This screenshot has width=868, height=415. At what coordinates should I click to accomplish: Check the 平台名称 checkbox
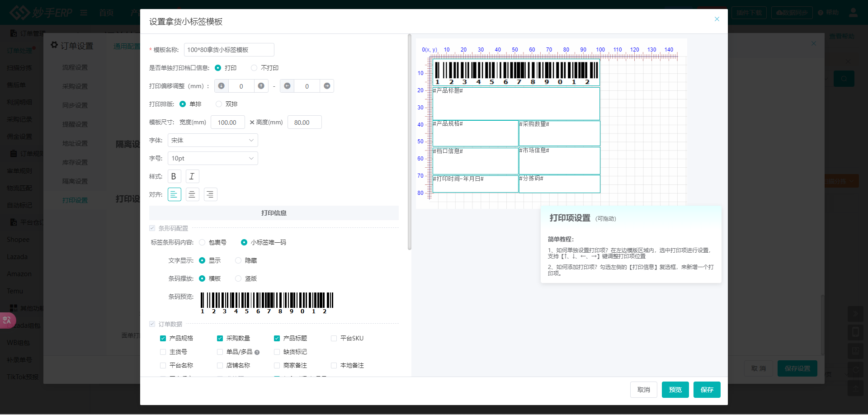click(x=163, y=365)
